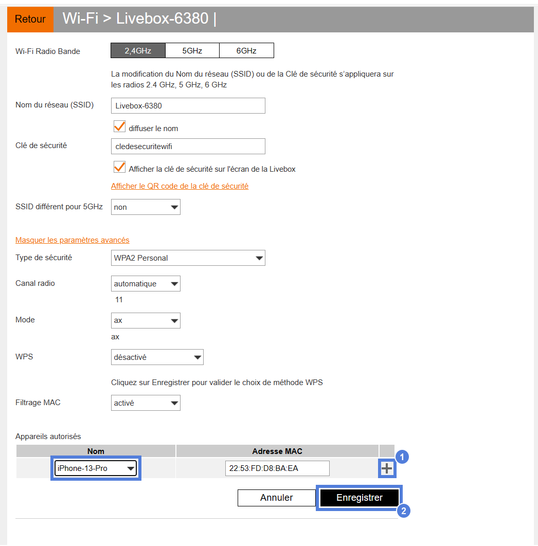Click the Adresse MAC input field
This screenshot has width=538, height=546.
tap(277, 468)
